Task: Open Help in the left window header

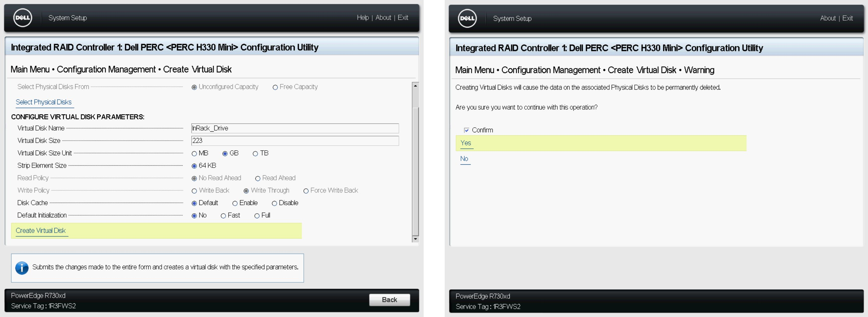Action: click(x=363, y=17)
